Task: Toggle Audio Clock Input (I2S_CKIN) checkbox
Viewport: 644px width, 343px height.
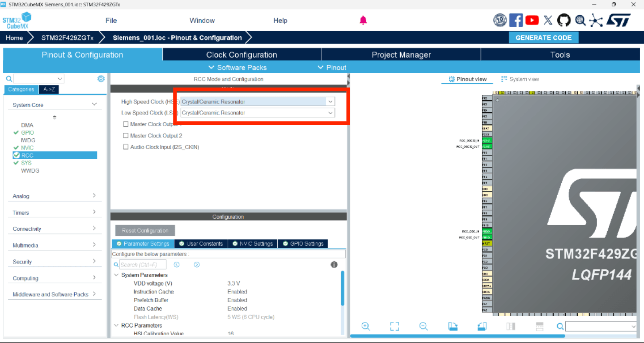Action: (x=126, y=147)
